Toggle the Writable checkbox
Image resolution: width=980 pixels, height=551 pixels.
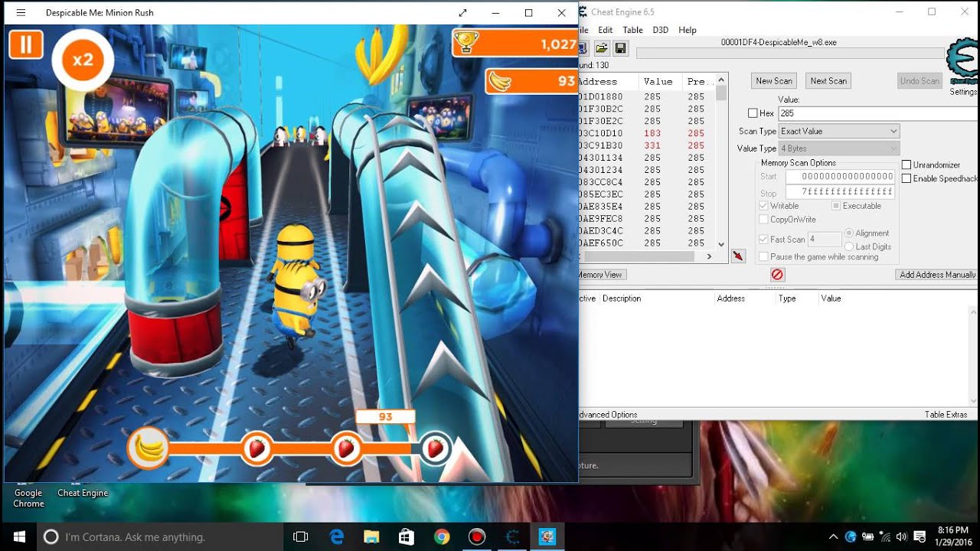coord(763,206)
